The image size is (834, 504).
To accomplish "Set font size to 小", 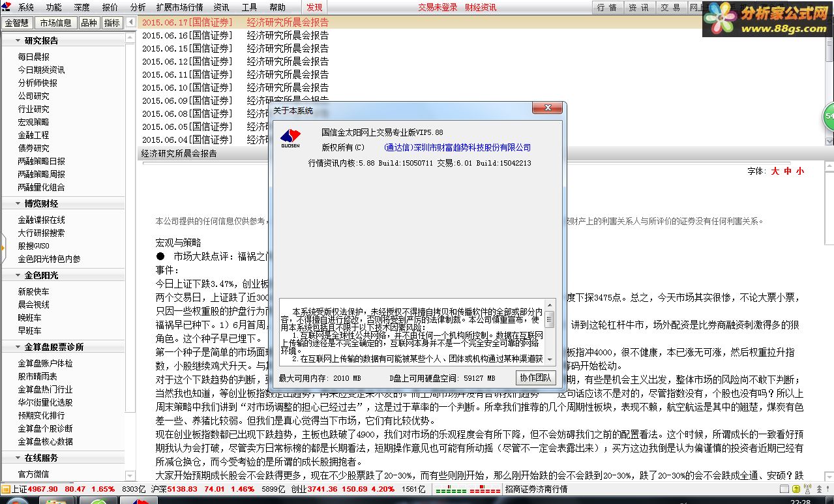I will pyautogui.click(x=799, y=171).
